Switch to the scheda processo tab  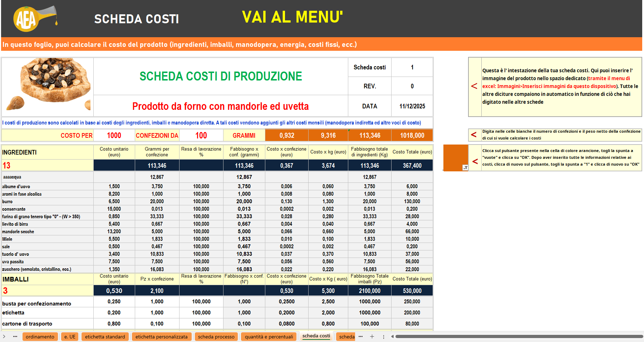(x=216, y=337)
